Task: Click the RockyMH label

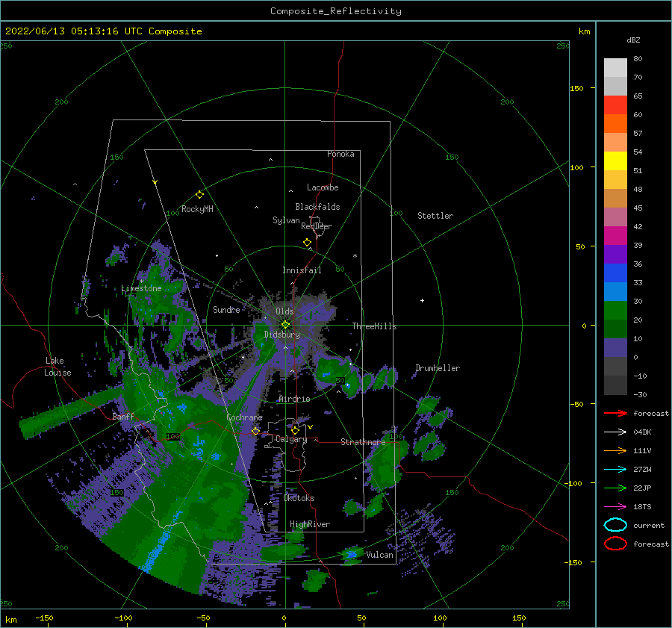Action: click(197, 209)
